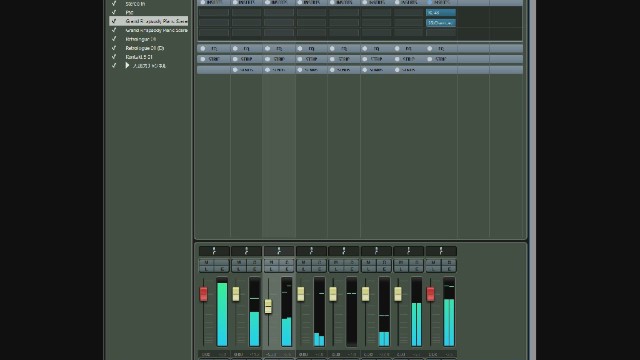Click first empty insert slot on first channel

click(x=214, y=13)
